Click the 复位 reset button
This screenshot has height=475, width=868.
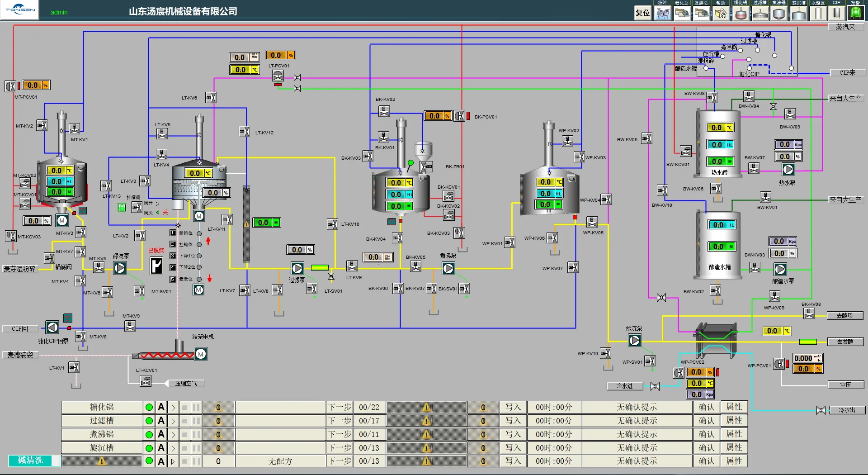click(x=642, y=13)
